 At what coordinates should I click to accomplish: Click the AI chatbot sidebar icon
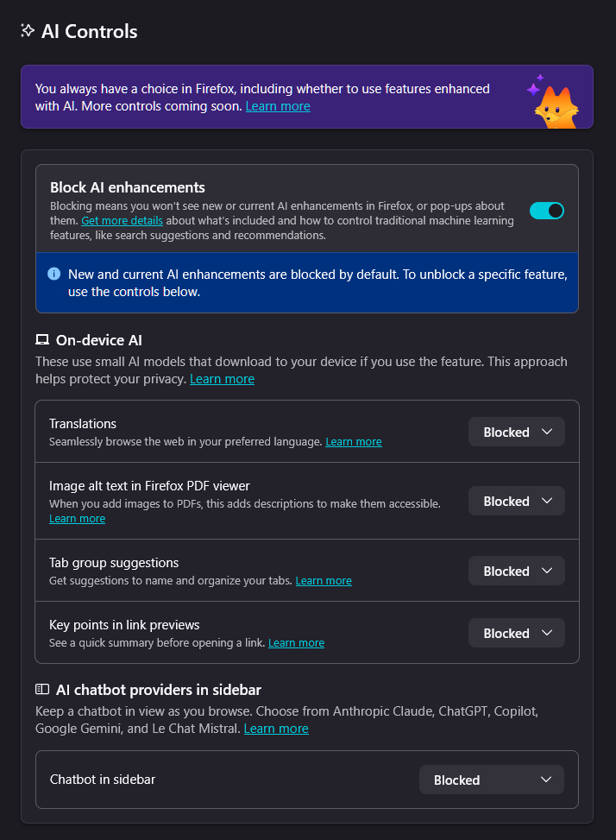[42, 689]
